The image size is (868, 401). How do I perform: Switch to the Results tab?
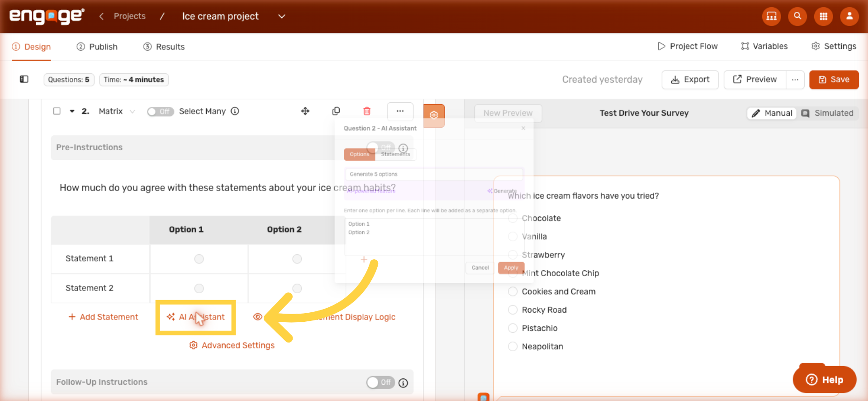[164, 47]
